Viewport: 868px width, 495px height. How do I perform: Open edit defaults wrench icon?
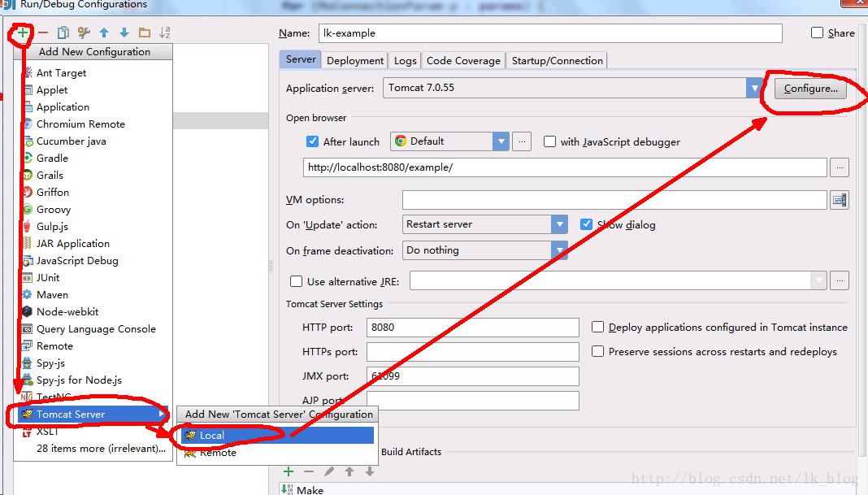tap(84, 33)
